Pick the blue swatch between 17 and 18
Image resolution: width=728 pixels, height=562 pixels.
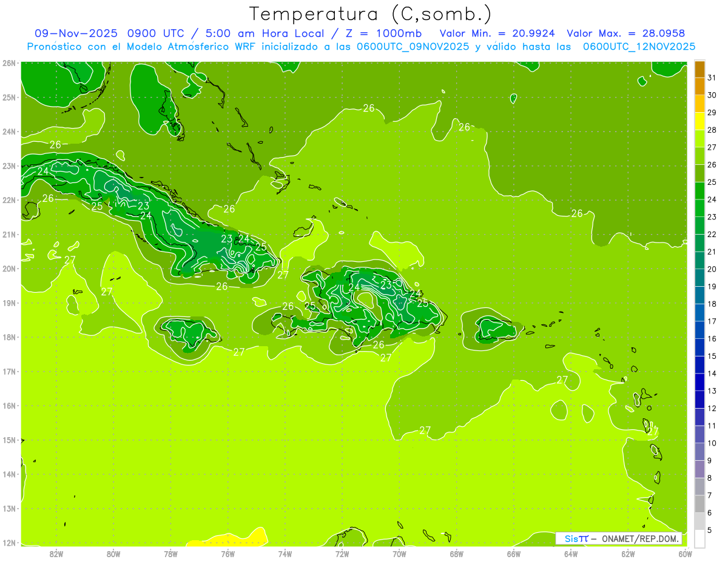(699, 313)
